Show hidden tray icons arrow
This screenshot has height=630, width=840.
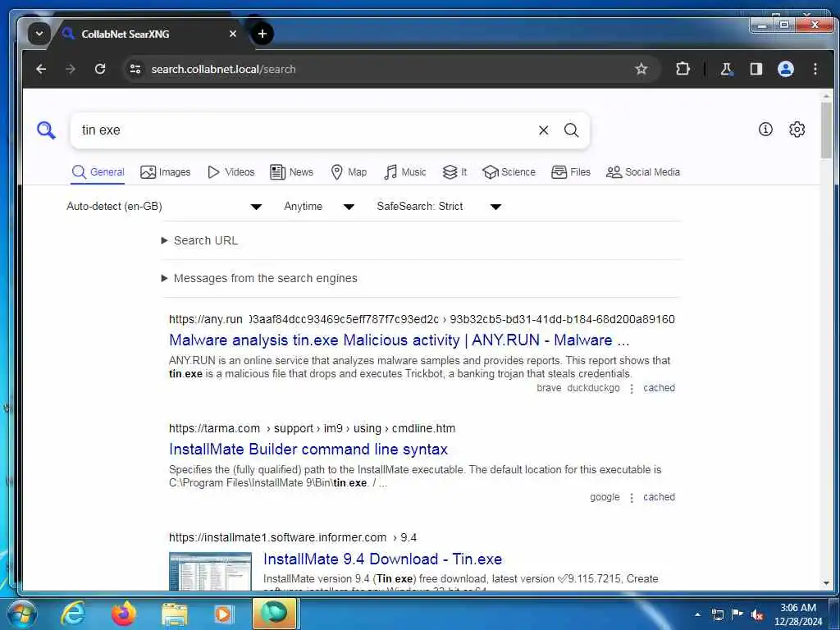click(697, 615)
